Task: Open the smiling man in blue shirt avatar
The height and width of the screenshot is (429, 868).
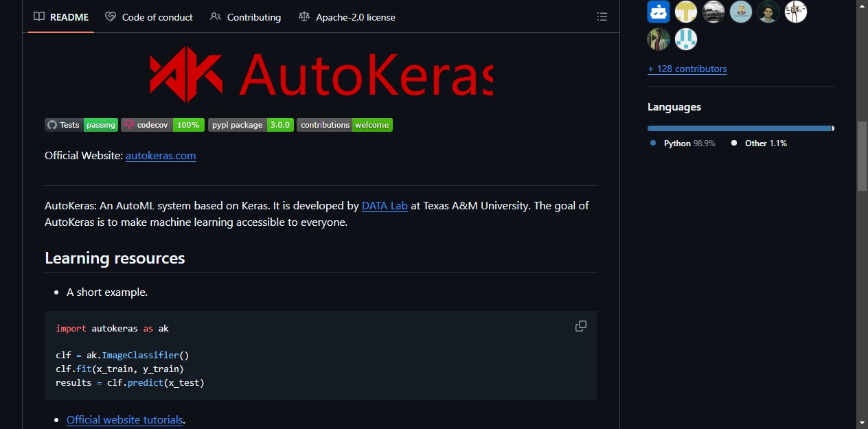Action: pyautogui.click(x=768, y=12)
